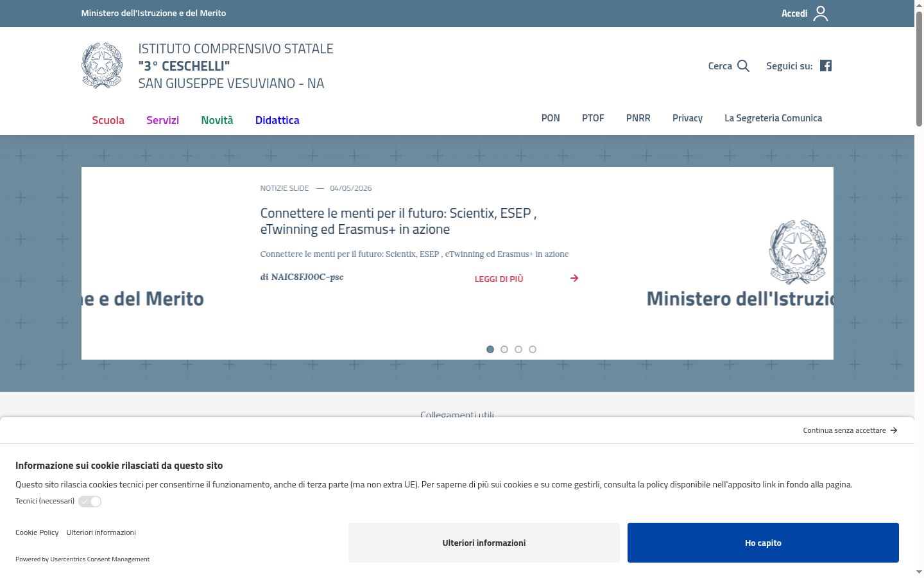
Task: Click the user profile icon next to Accedi
Action: coord(821,13)
